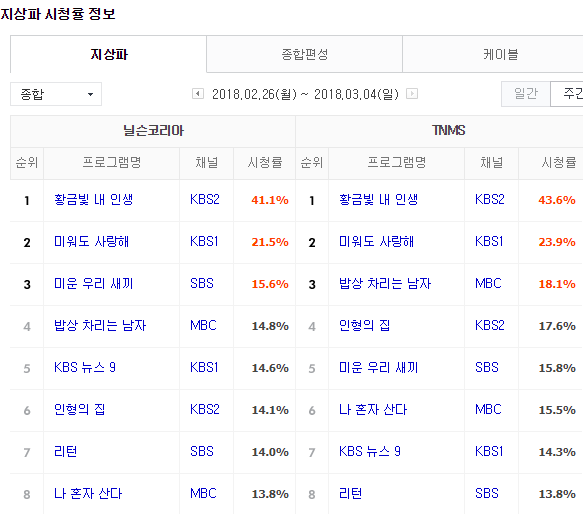Select the 주간 weekly view button
The image size is (583, 514).
tap(567, 94)
